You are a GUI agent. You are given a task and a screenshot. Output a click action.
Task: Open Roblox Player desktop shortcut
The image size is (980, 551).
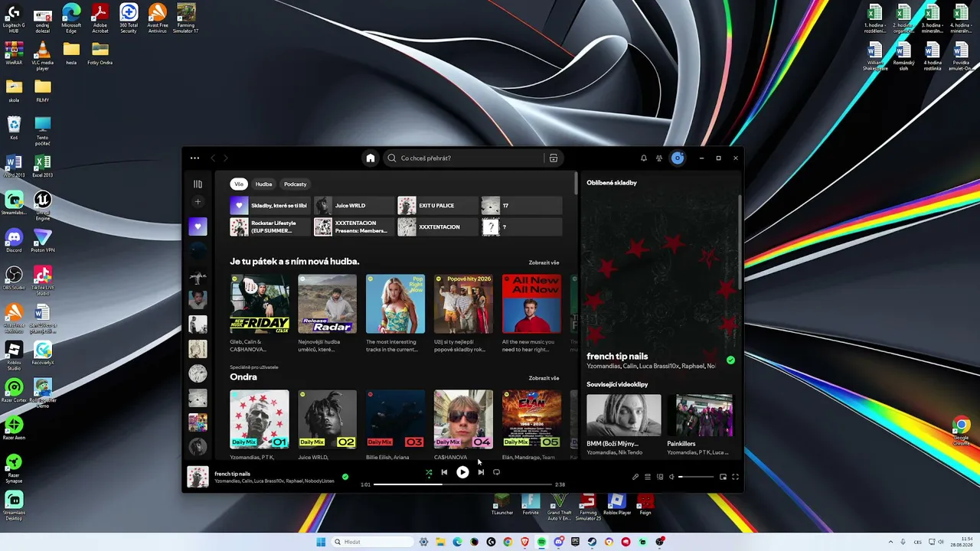point(617,505)
